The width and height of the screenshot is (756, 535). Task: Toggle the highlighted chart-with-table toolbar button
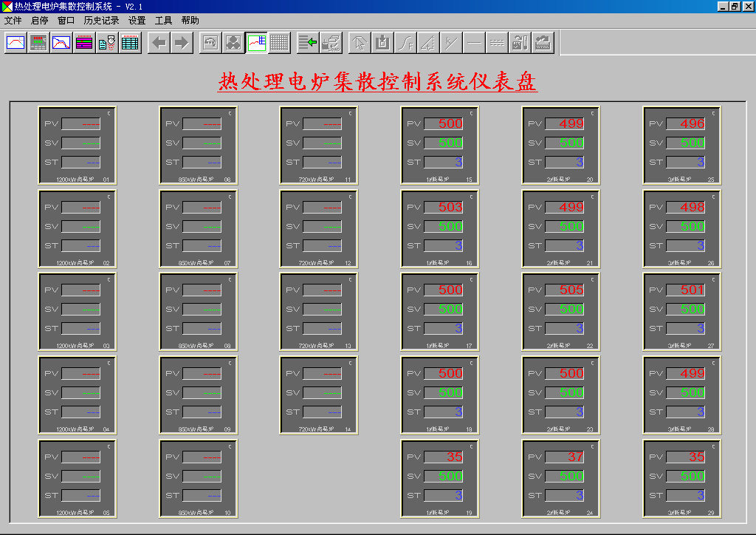[x=256, y=43]
